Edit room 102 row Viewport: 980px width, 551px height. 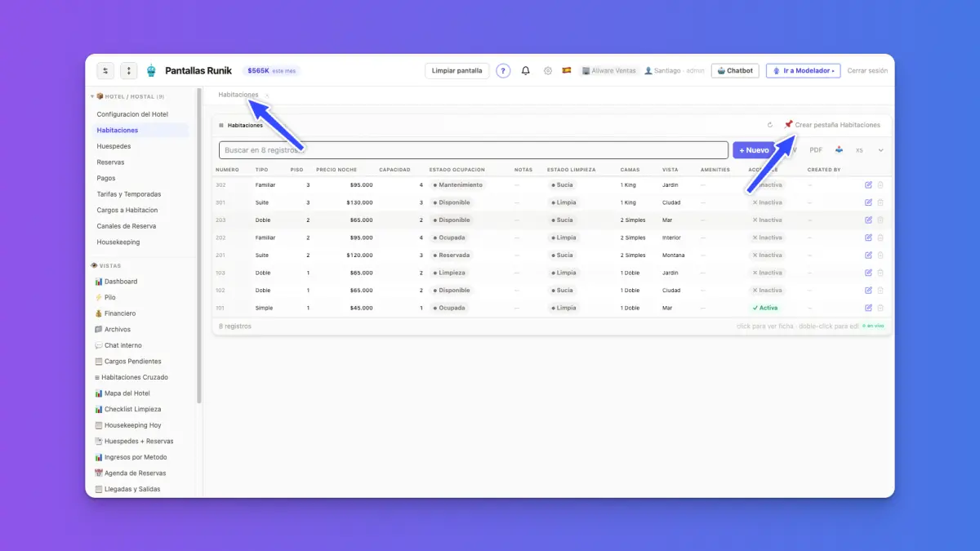tap(868, 291)
